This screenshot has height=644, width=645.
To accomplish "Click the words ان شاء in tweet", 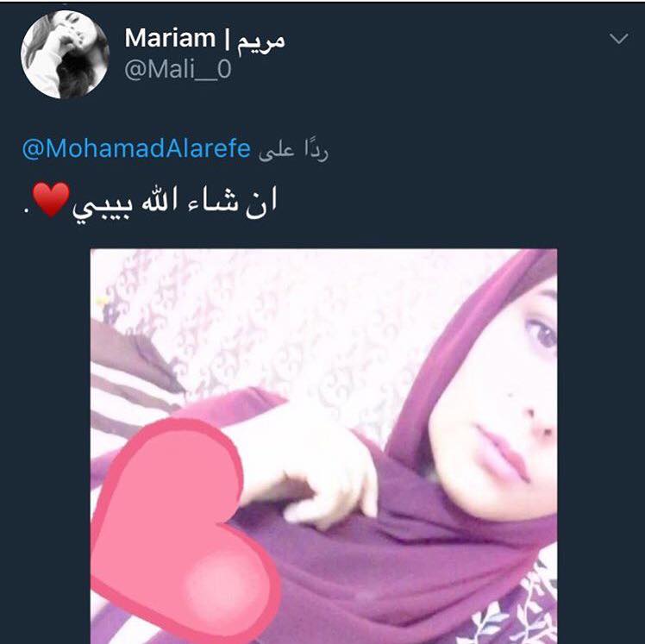I will (233, 202).
